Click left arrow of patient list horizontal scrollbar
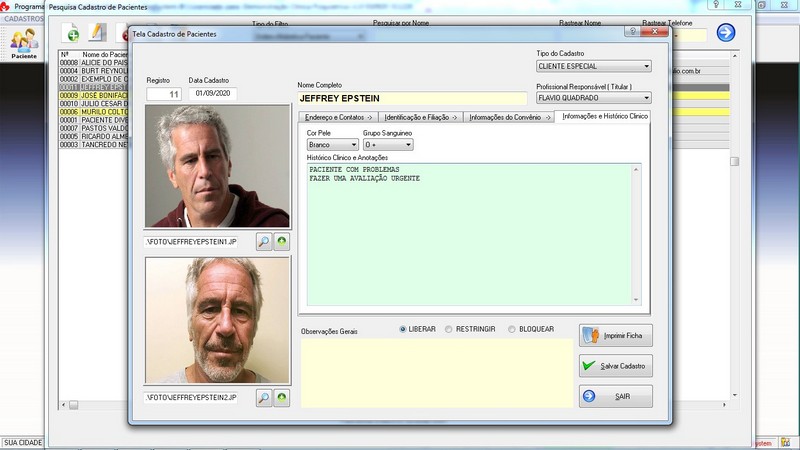The image size is (800, 450). point(63,405)
